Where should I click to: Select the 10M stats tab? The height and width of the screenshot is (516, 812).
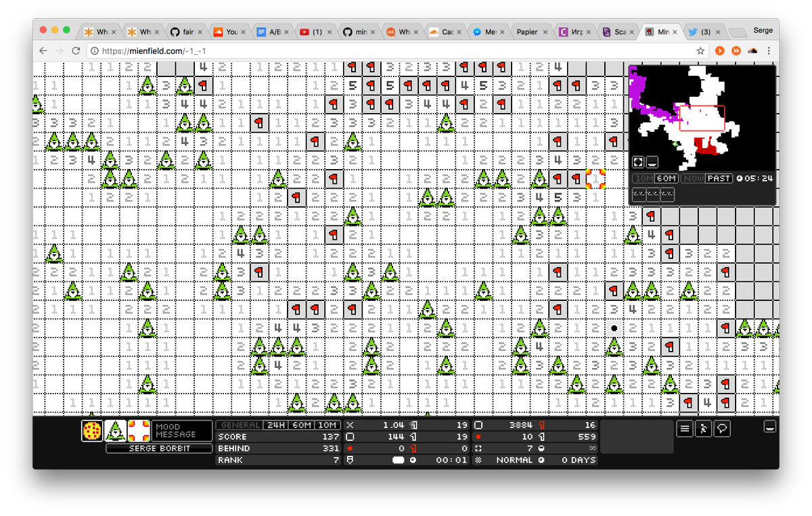(x=328, y=425)
